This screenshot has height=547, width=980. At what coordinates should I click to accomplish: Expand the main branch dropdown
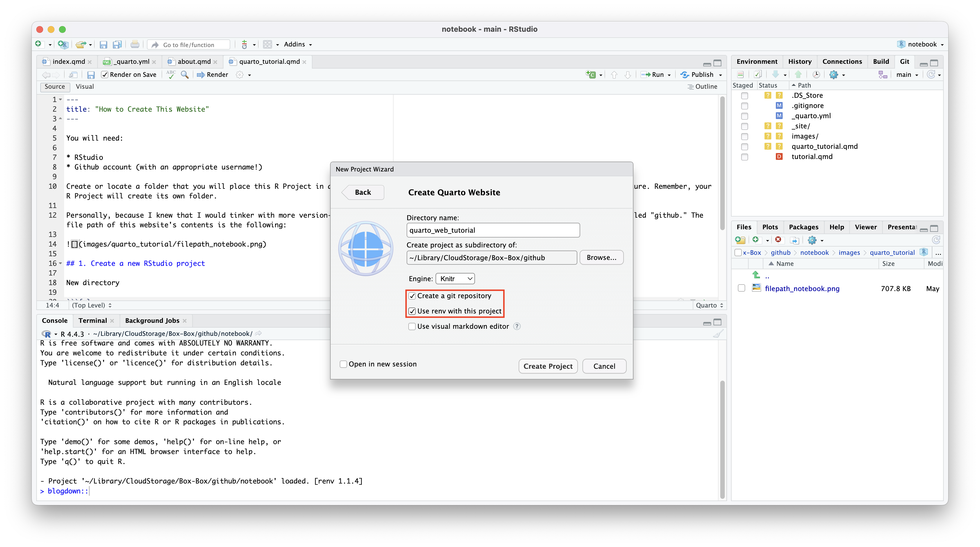(907, 75)
